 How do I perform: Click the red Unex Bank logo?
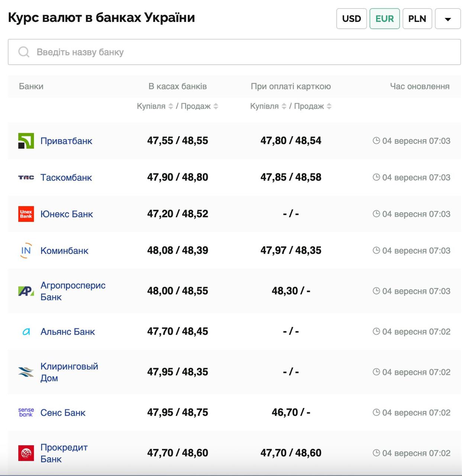[x=26, y=214]
